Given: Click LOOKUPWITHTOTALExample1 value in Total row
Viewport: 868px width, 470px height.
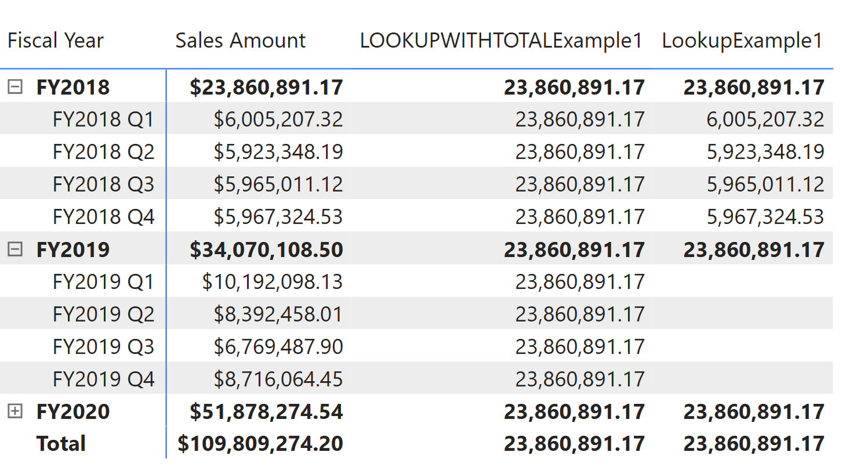Looking at the screenshot, I should (x=574, y=444).
